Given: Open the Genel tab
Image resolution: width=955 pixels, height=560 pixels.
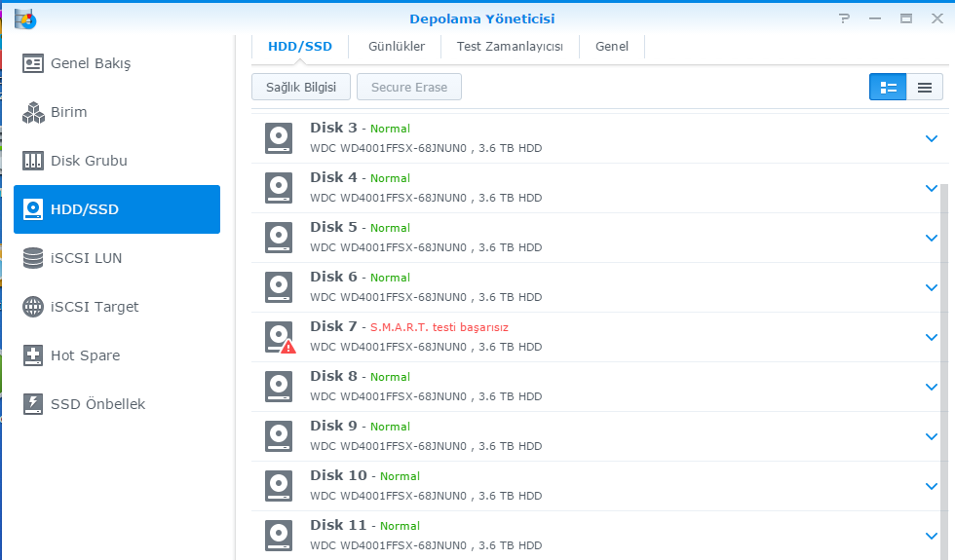Looking at the screenshot, I should pyautogui.click(x=612, y=46).
